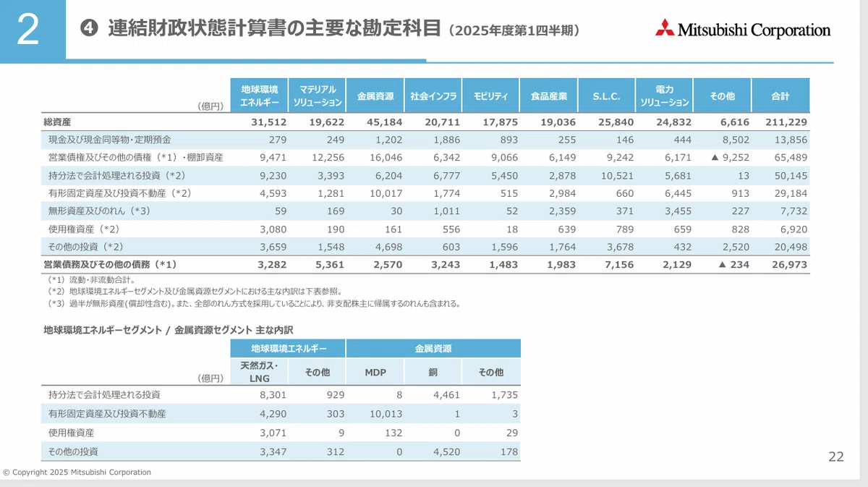The image size is (868, 487).
Task: Click the 持分法で会計処理される投資 label in bottom table
Action: pyautogui.click(x=104, y=395)
